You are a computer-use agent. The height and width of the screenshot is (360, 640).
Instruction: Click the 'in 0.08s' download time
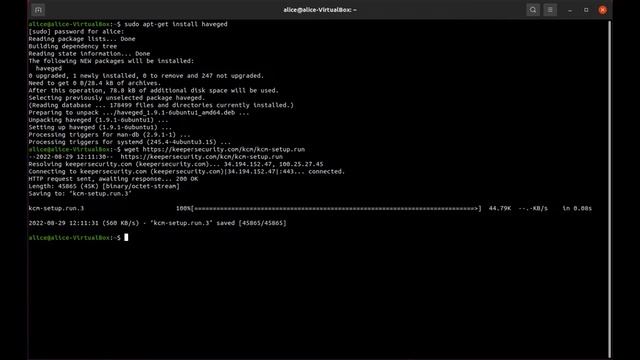tap(577, 208)
